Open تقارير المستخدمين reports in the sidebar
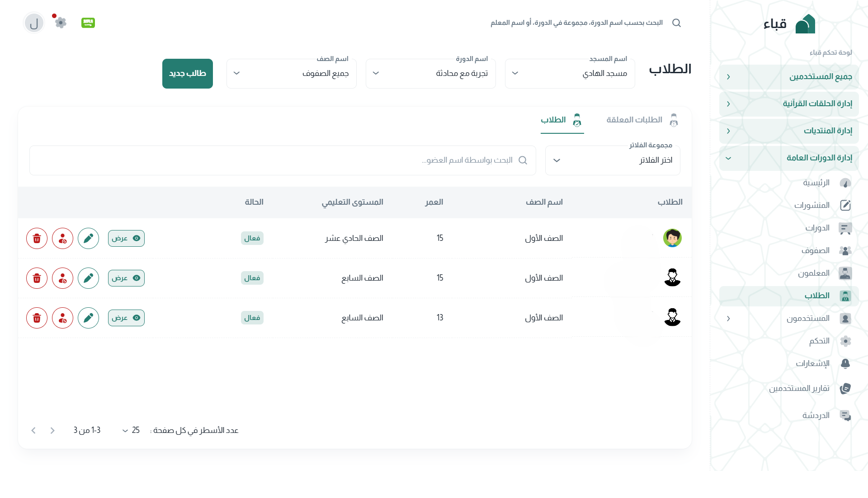868x498 pixels. [799, 389]
